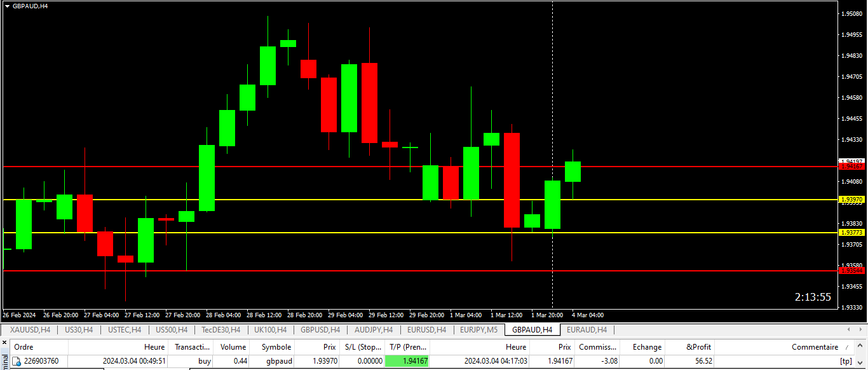The width and height of the screenshot is (868, 370).
Task: Sort by the Ordre column header
Action: [x=24, y=347]
